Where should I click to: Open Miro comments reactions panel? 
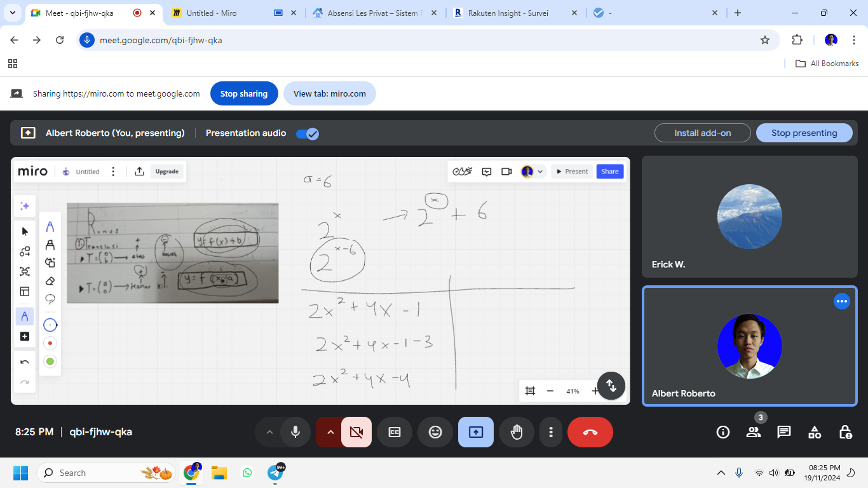pyautogui.click(x=487, y=172)
